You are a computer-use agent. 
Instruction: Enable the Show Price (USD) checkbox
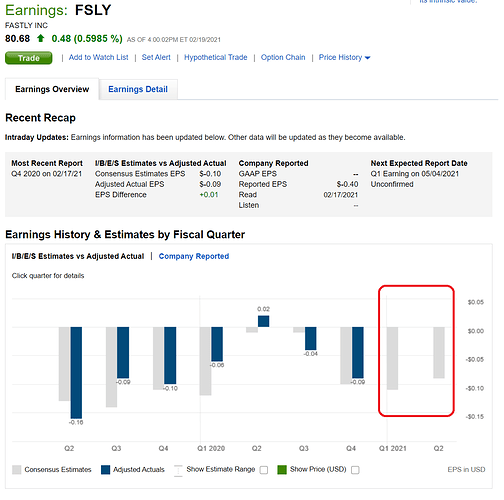tap(355, 470)
